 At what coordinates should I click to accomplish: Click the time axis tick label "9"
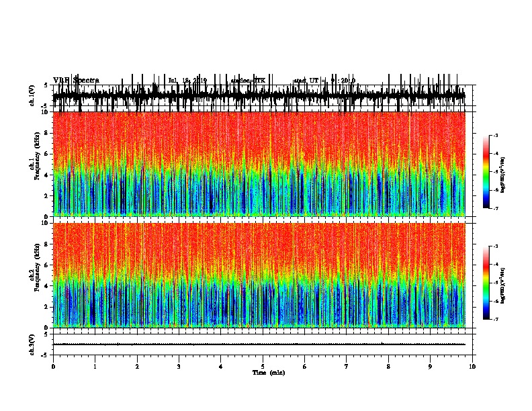(430, 367)
